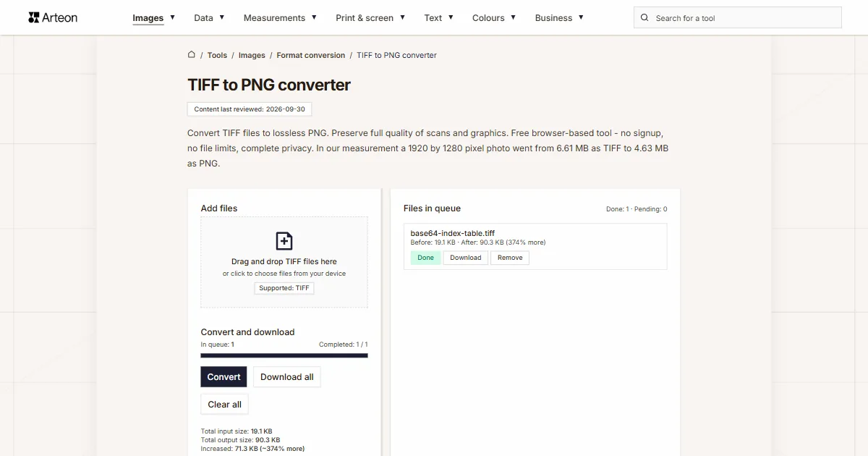868x456 pixels.
Task: Open the Colours menu
Action: coord(488,18)
